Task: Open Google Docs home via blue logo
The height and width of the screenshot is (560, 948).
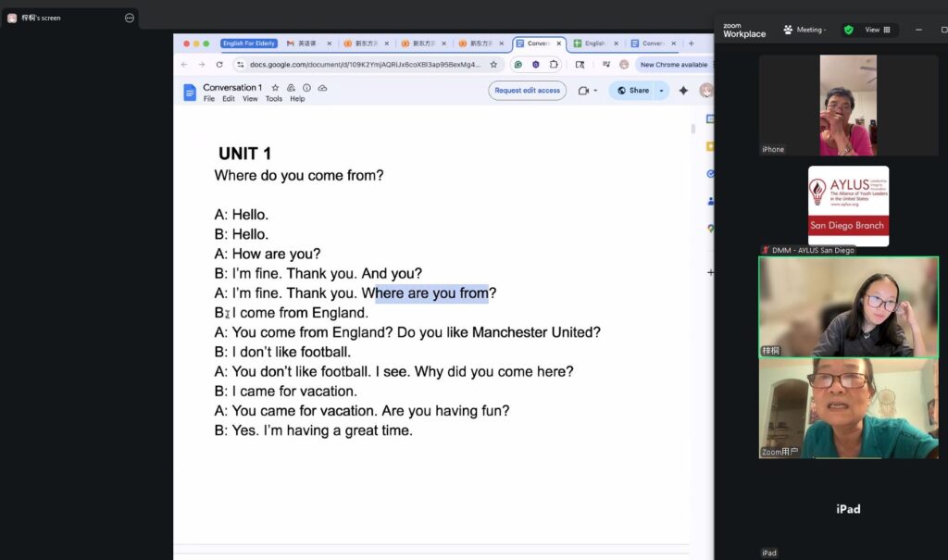Action: pos(190,92)
